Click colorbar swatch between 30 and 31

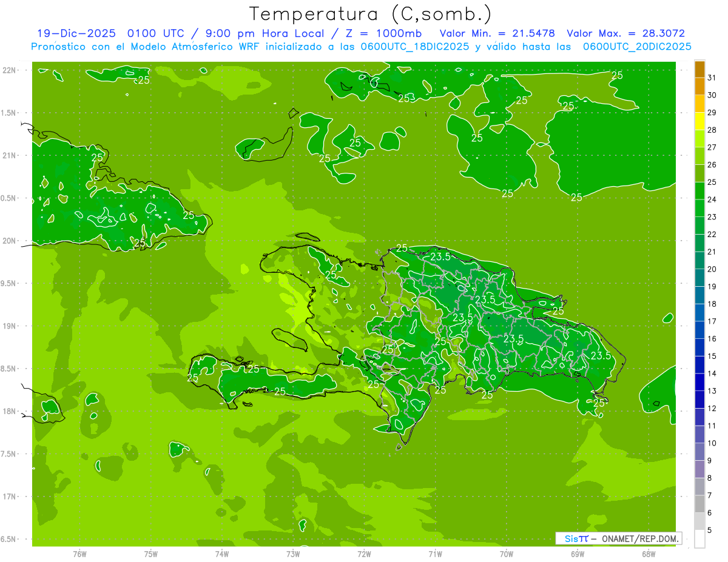click(x=699, y=86)
